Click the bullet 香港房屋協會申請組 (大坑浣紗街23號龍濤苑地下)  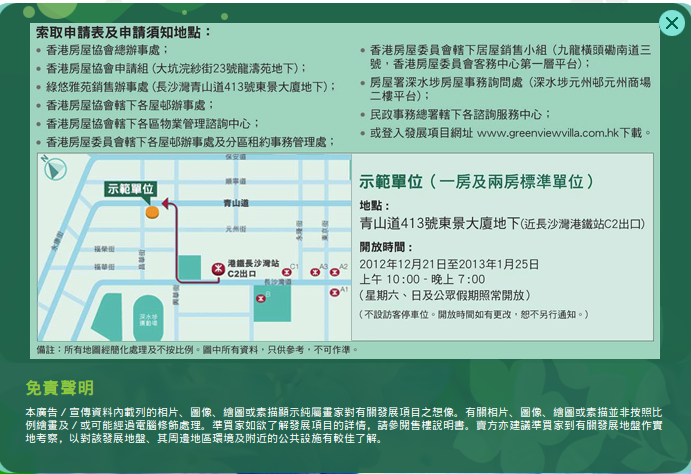click(176, 68)
